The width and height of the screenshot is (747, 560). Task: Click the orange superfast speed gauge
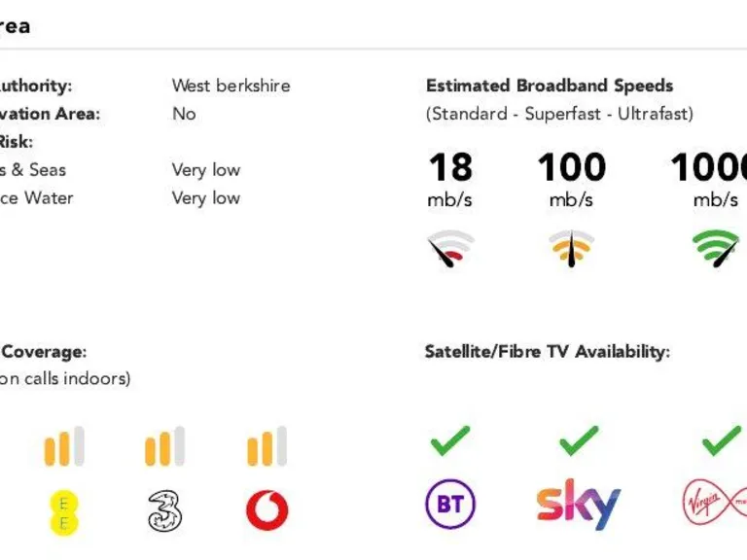pyautogui.click(x=571, y=249)
